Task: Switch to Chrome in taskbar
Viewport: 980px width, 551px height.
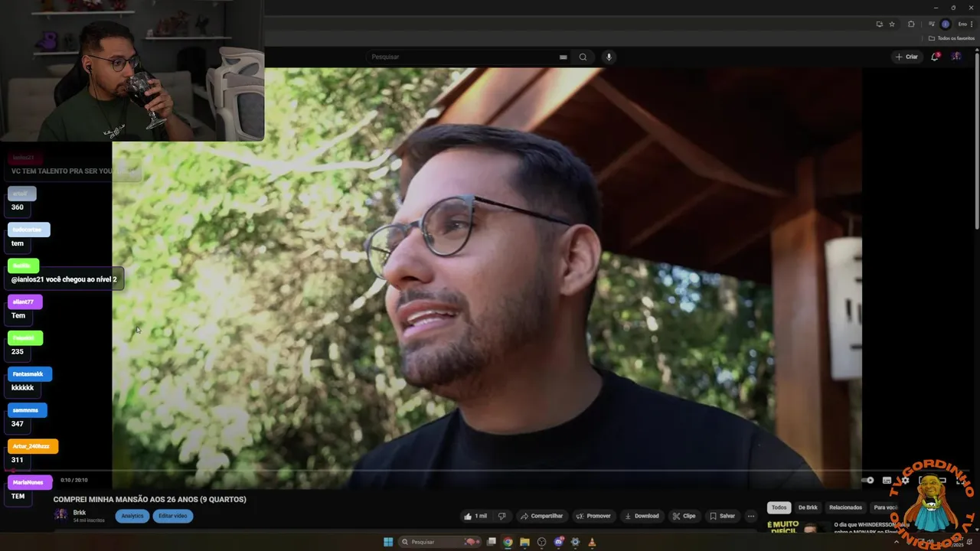Action: [508, 542]
